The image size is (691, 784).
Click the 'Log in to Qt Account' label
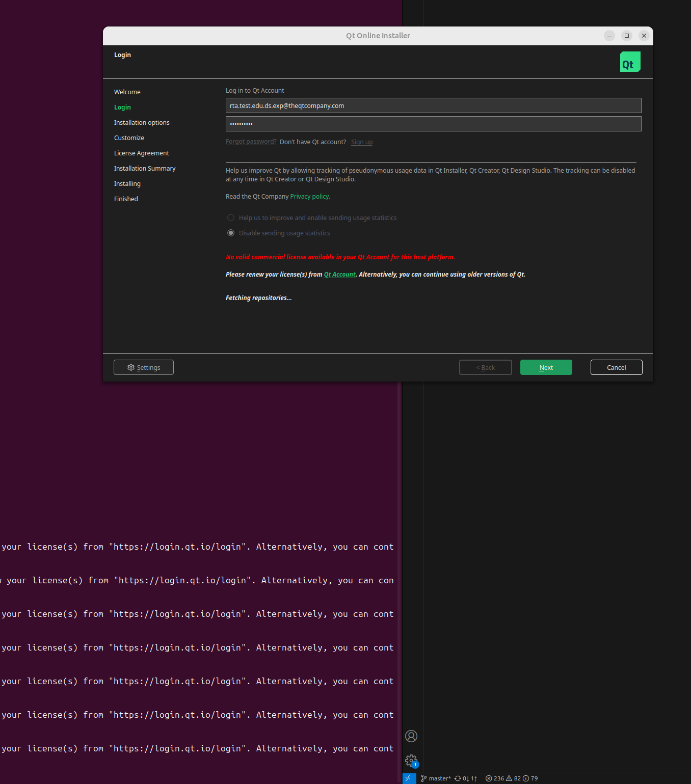click(x=255, y=91)
